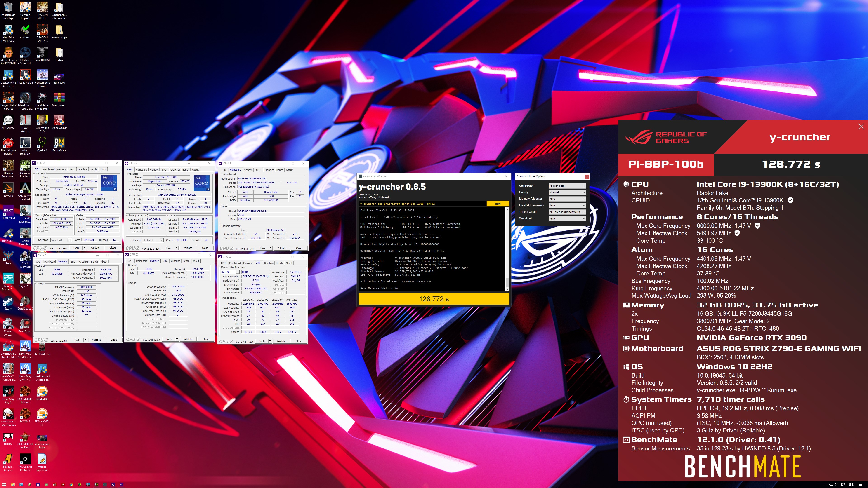Open the NZXT CAM desktop icon
868x488 pixels.
click(x=8, y=212)
